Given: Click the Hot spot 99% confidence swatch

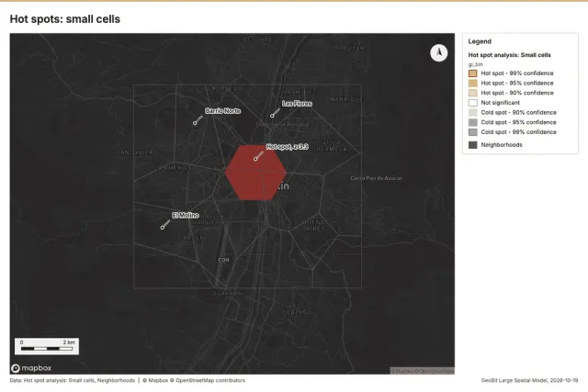Looking at the screenshot, I should [x=473, y=73].
